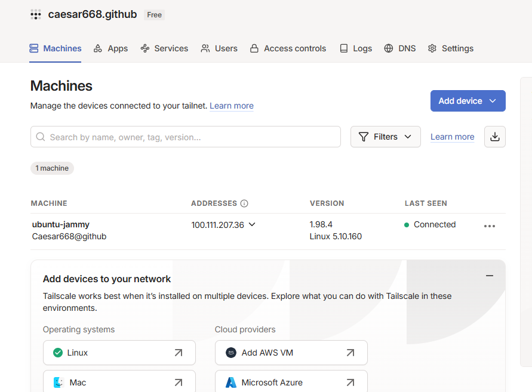Open the Mac install option
The width and height of the screenshot is (532, 392).
pyautogui.click(x=119, y=381)
